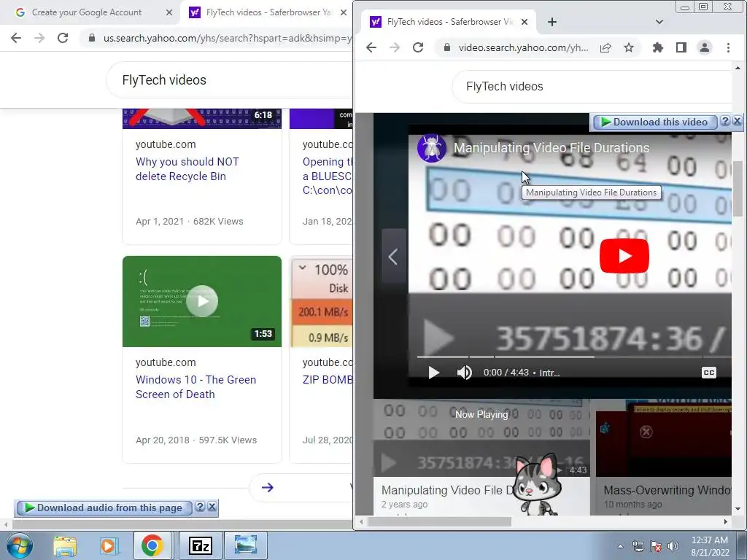The width and height of the screenshot is (747, 560).
Task: Open the Extensions puzzle icon
Action: (x=658, y=47)
